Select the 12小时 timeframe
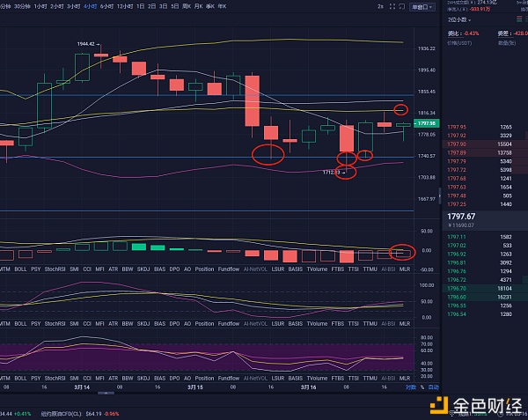528x420 pixels. [125, 6]
